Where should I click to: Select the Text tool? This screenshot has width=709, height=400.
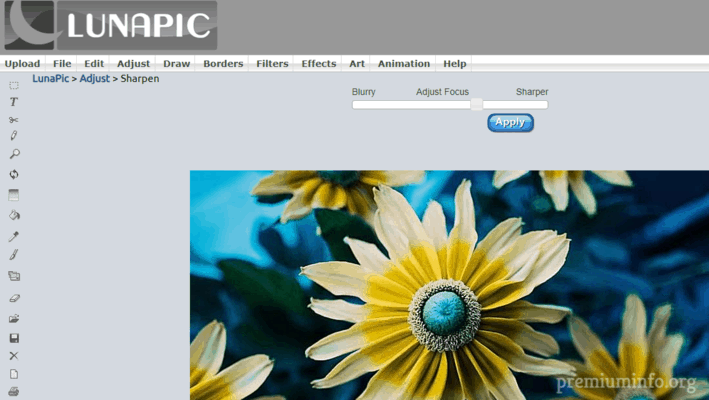coord(14,102)
